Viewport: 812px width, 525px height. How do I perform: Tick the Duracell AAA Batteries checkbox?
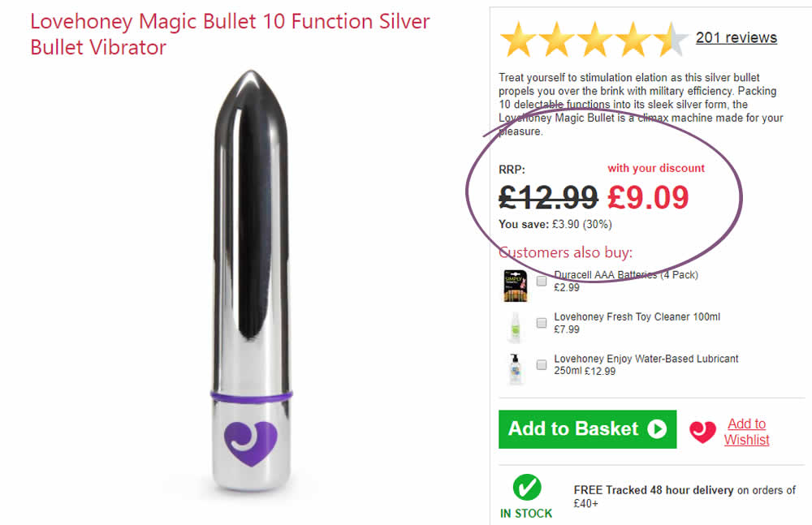pyautogui.click(x=542, y=281)
